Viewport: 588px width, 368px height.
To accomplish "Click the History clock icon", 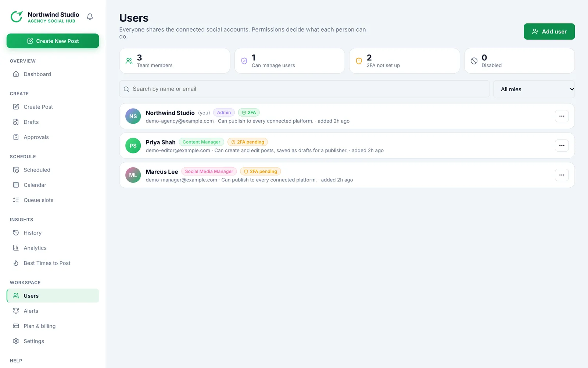I will (x=16, y=233).
